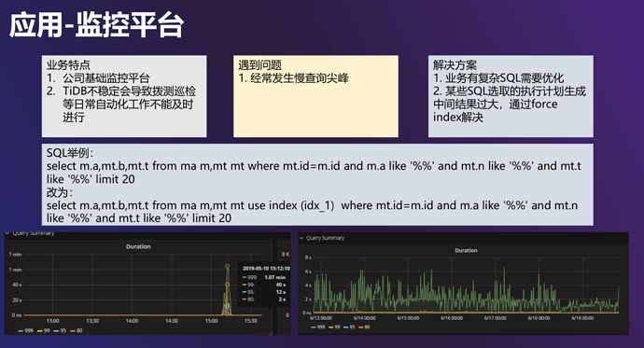Open the Duration title menu of the right graph
644x348 pixels.
tap(466, 250)
